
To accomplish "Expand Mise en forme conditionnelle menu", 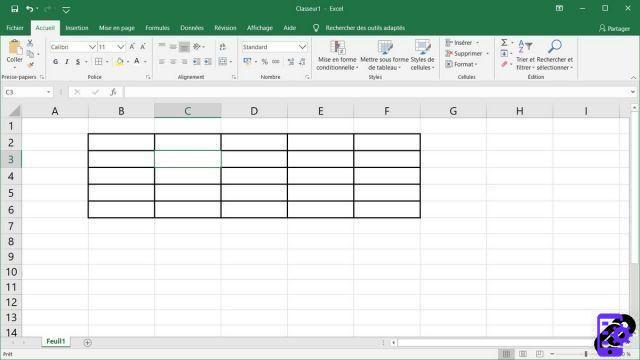I will [337, 55].
